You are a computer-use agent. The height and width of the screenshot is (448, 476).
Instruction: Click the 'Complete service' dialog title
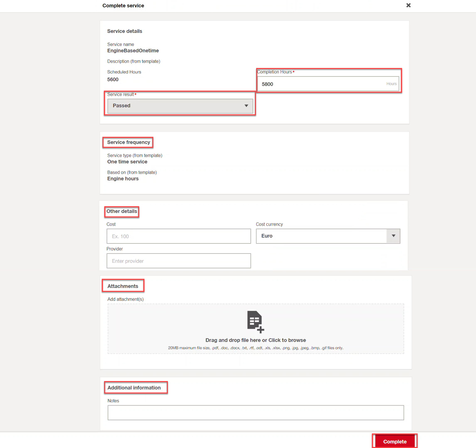tap(123, 6)
